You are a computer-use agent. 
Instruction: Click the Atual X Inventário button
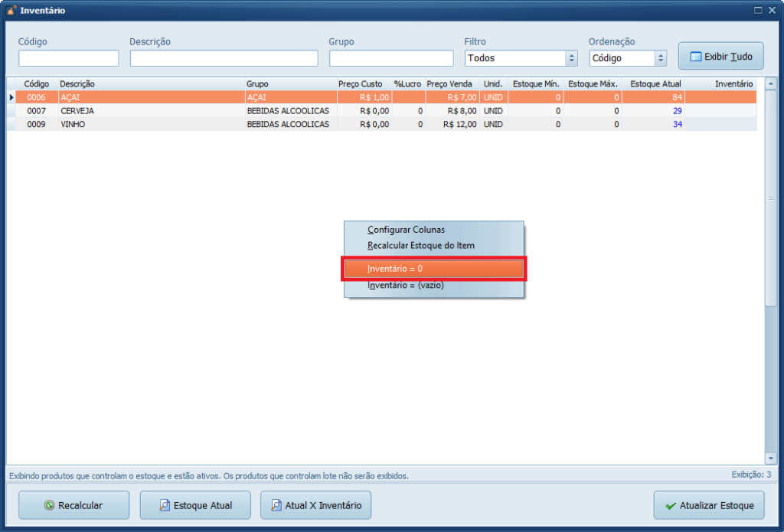315,505
